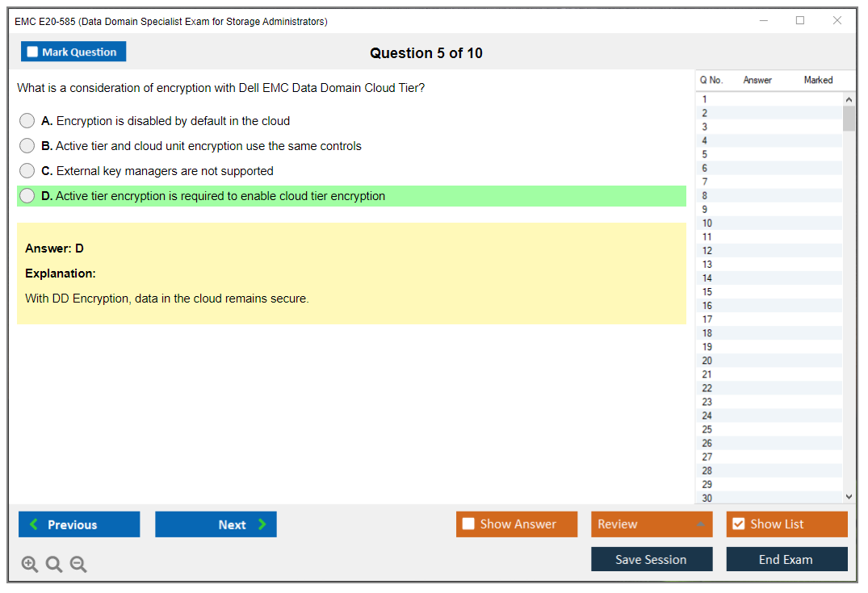Click the zoom in magnifier icon

(29, 565)
